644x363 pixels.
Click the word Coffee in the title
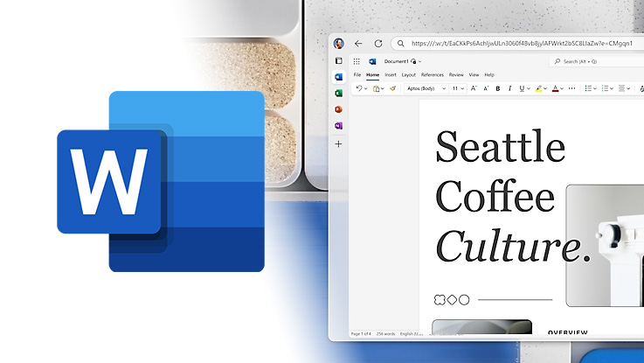coord(495,196)
